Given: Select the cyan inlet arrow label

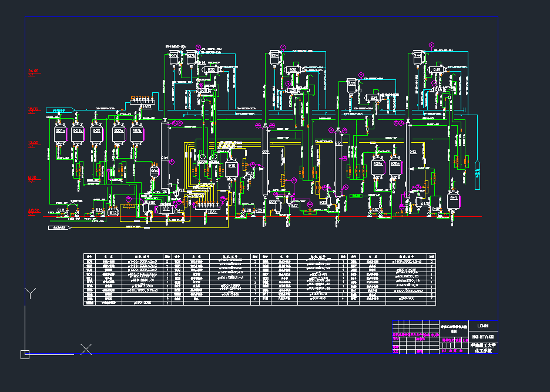Looking at the screenshot, I should tap(59, 109).
